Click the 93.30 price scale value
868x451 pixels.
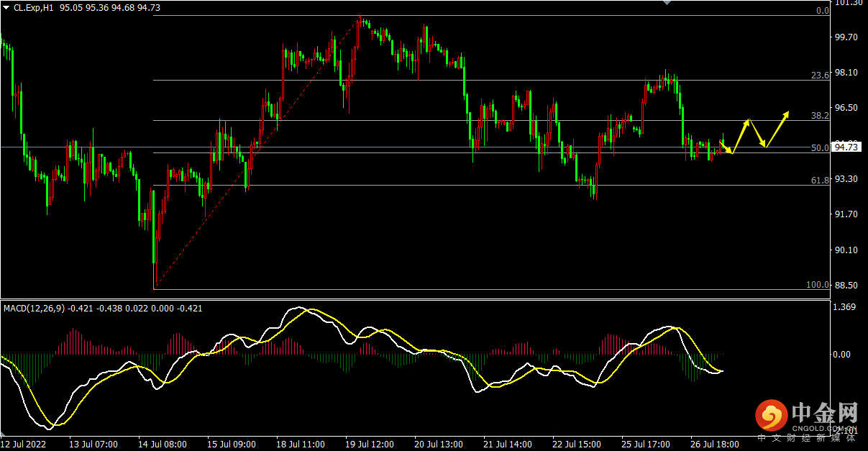pos(846,179)
